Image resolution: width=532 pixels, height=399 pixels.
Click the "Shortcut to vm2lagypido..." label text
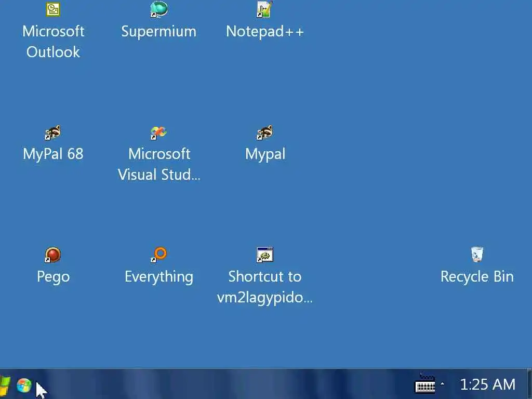tap(264, 287)
